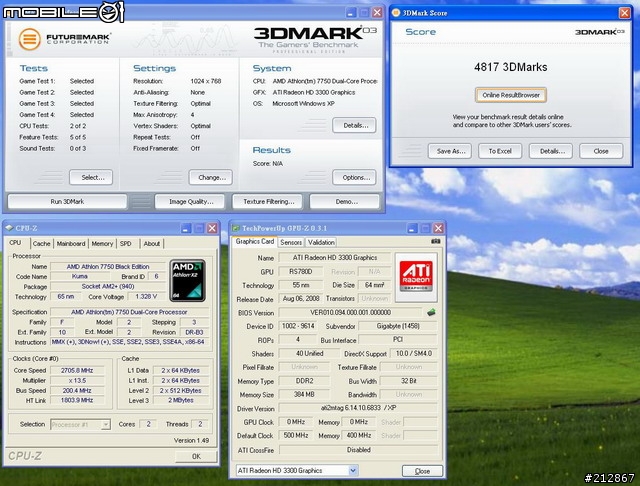Open Image Quality settings
The image size is (640, 486).
[x=191, y=202]
